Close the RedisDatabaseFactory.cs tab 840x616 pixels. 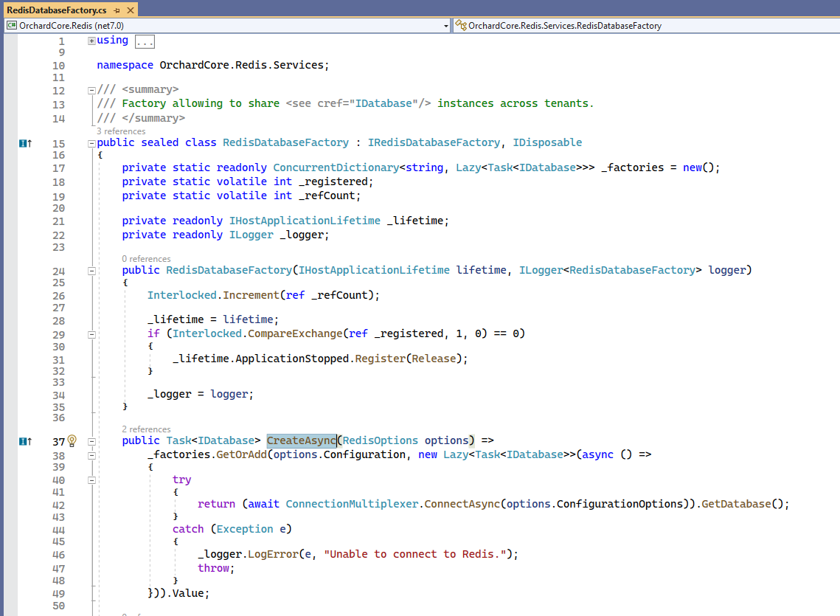click(131, 10)
